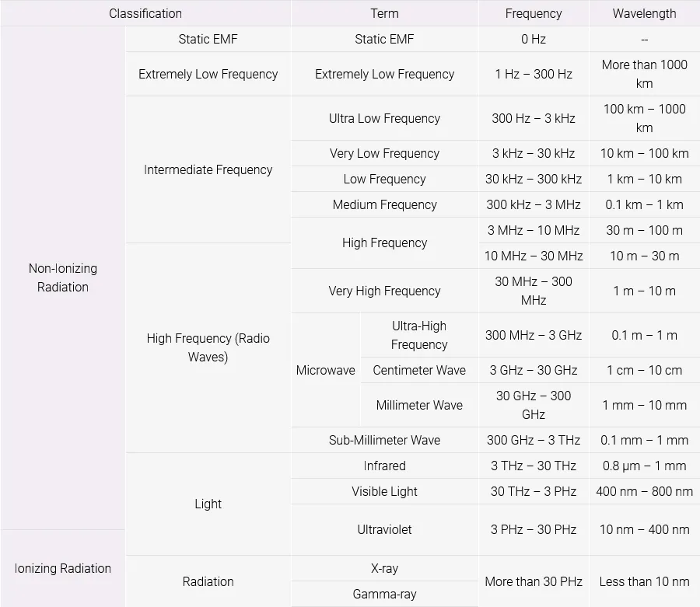Screen dimensions: 700x607
Task: Click the "300 MHz – 3 GHz" cell
Action: tap(534, 336)
